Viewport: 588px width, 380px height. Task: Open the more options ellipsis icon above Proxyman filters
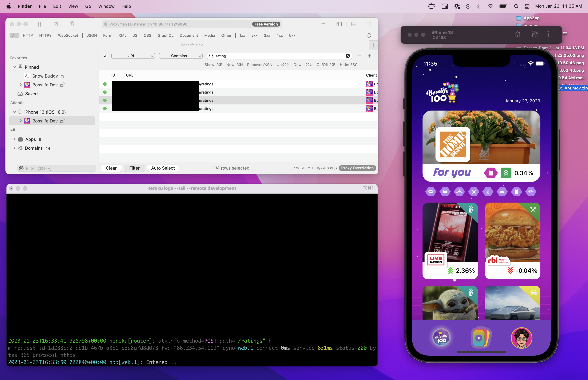368,35
